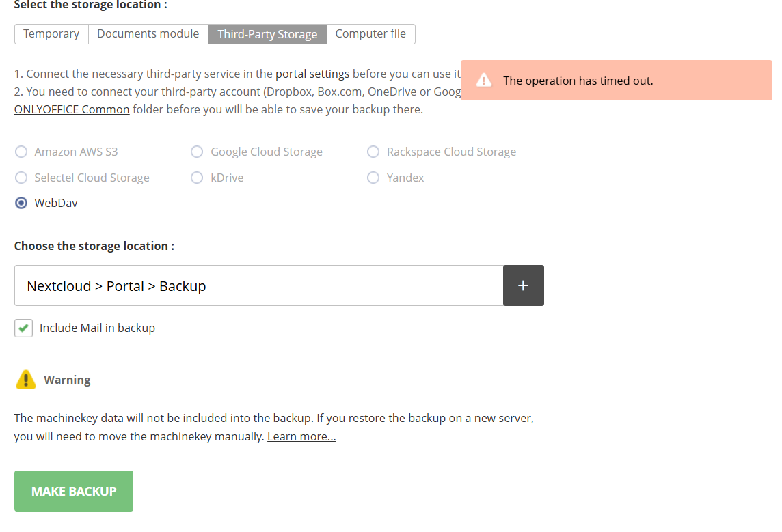The image size is (782, 532).
Task: Select the Third-Party Storage tab
Action: (x=267, y=34)
